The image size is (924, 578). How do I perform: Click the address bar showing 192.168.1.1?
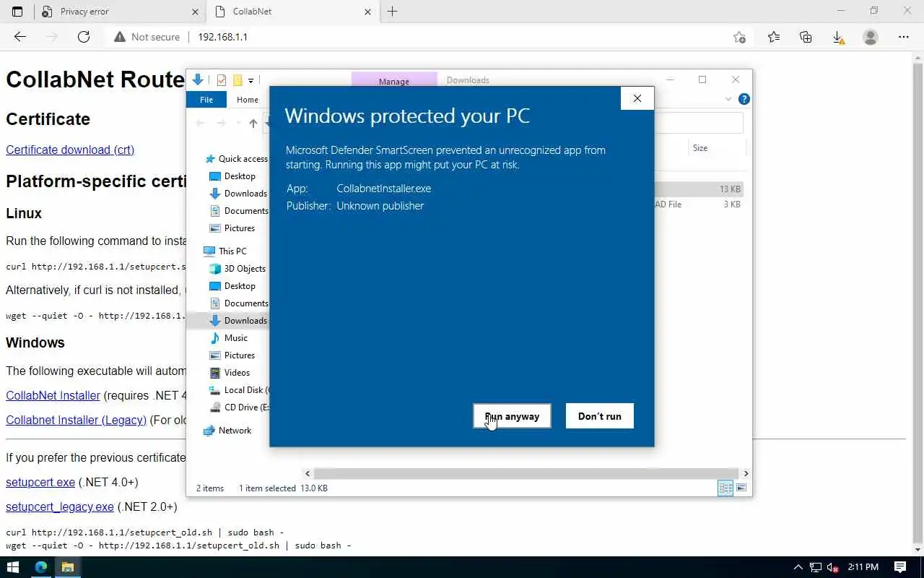tap(222, 37)
